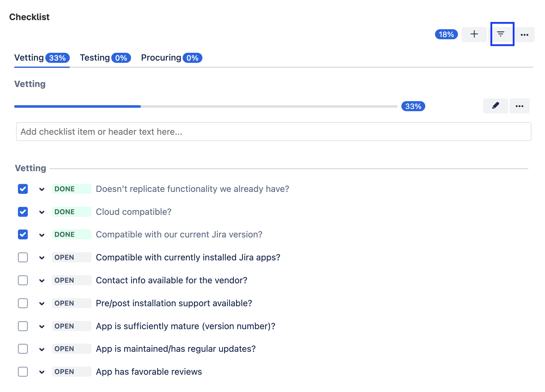The image size is (545, 392).
Task: Open top-right more options ellipsis menu
Action: point(524,35)
